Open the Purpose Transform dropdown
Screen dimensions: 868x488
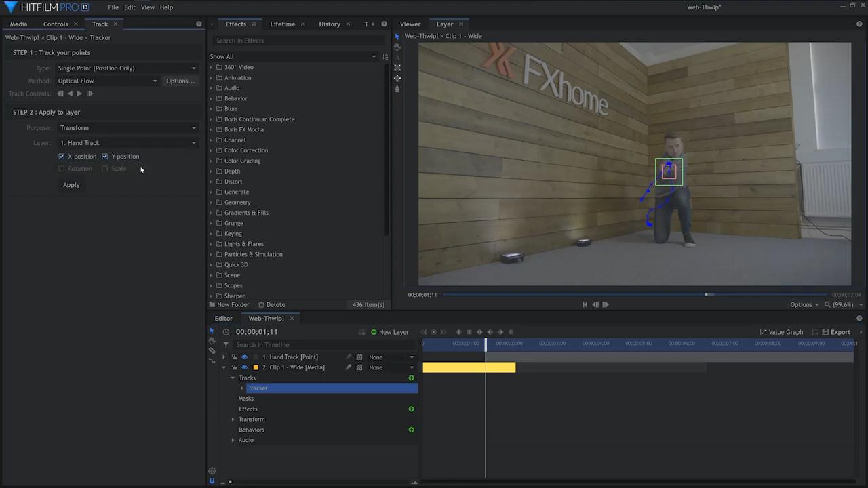click(x=128, y=128)
